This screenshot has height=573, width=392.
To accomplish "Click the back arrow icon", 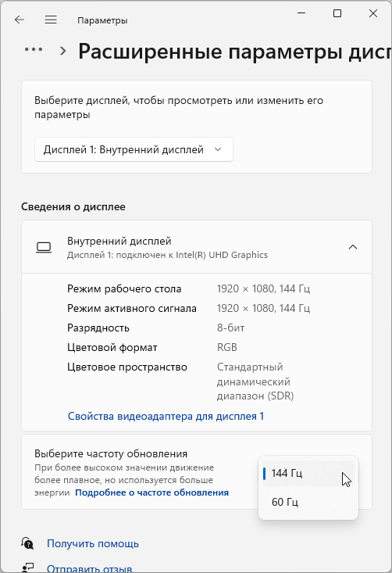I will (19, 20).
